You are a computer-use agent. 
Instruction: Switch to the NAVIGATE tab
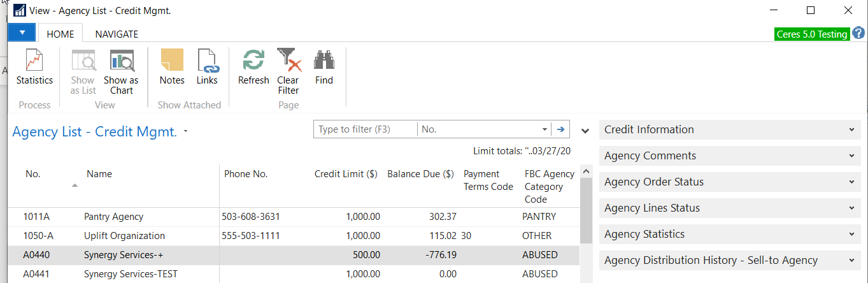pos(117,34)
